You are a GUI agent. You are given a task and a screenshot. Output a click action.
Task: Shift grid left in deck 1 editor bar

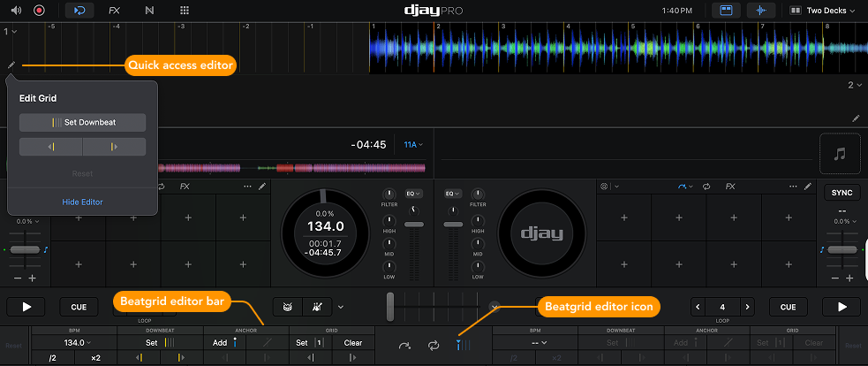tap(311, 358)
